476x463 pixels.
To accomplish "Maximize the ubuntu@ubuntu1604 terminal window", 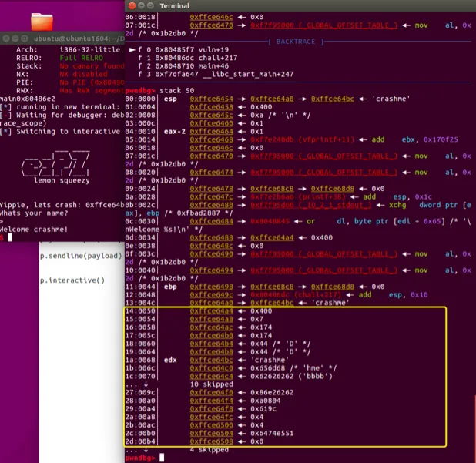I will tap(26, 39).
